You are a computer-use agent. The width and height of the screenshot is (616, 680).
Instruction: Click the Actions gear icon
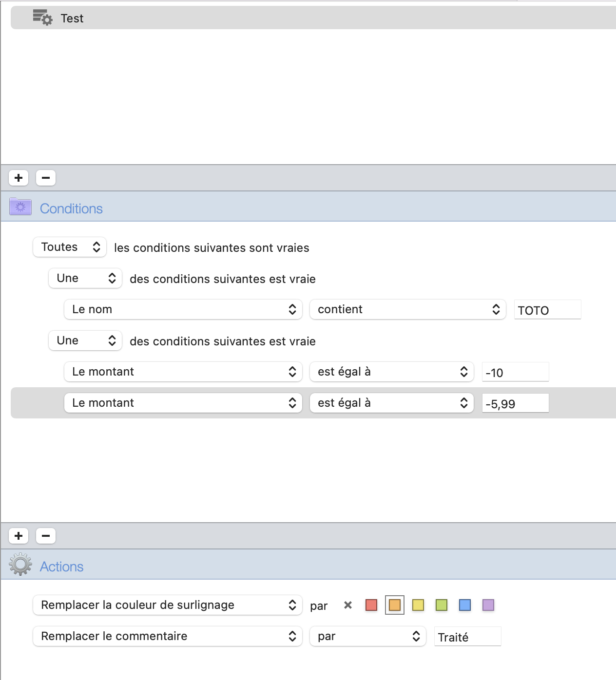tap(20, 565)
